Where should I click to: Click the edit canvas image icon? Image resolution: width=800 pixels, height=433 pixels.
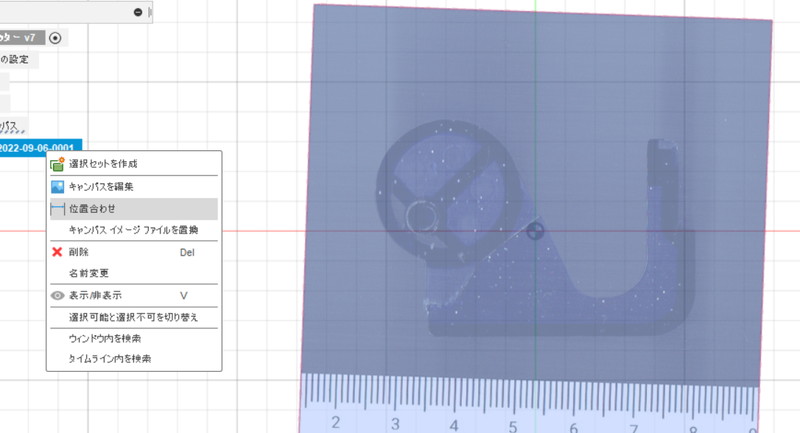57,187
